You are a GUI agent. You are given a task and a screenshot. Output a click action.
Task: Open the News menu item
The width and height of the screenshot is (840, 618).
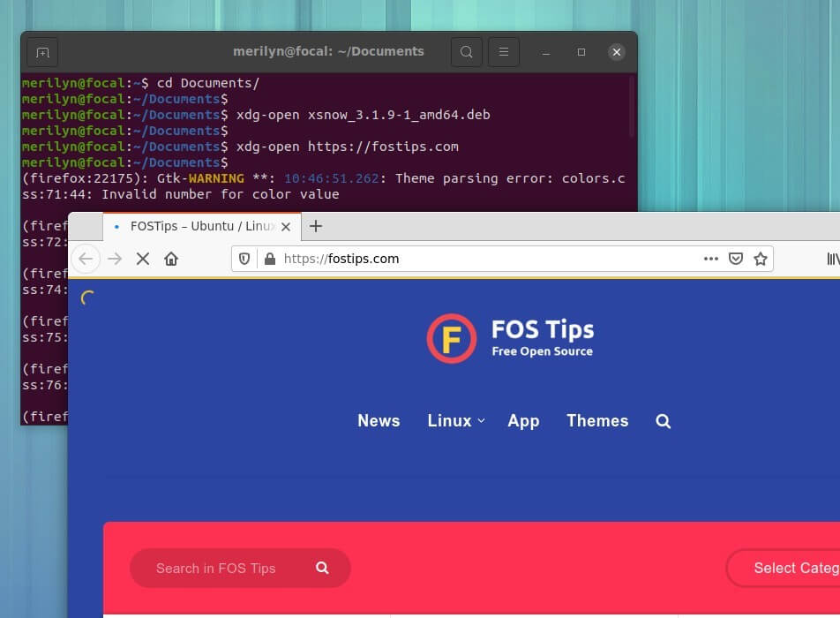point(379,421)
